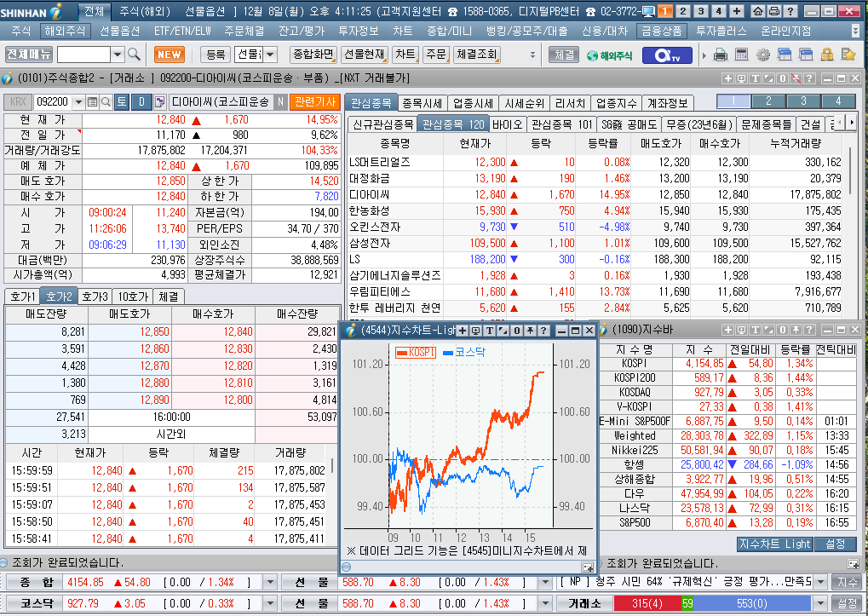Screen dimensions: 868x616
Task: Open the 해외주식 menu
Action: pyautogui.click(x=65, y=31)
